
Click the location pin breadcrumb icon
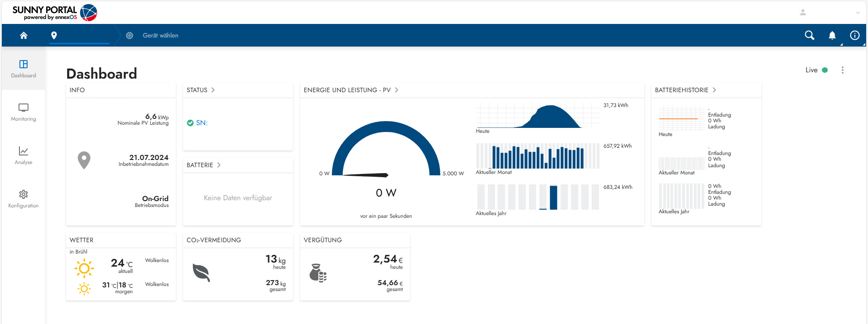54,35
